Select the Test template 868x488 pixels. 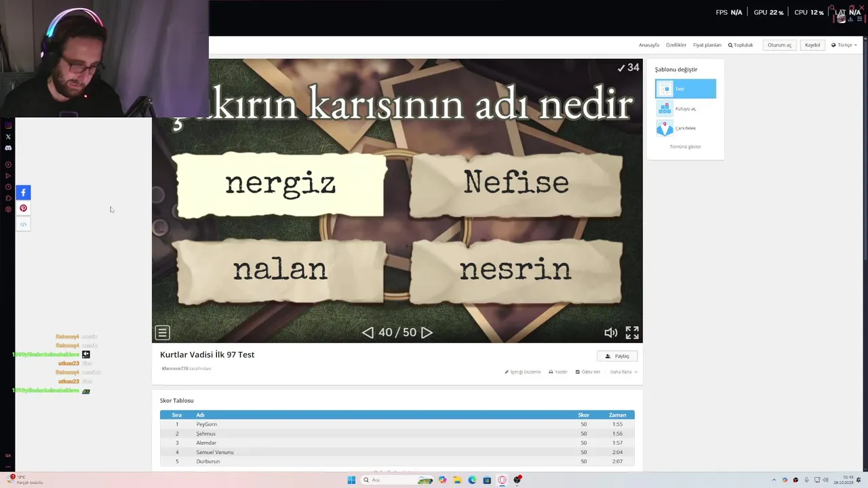pos(686,89)
